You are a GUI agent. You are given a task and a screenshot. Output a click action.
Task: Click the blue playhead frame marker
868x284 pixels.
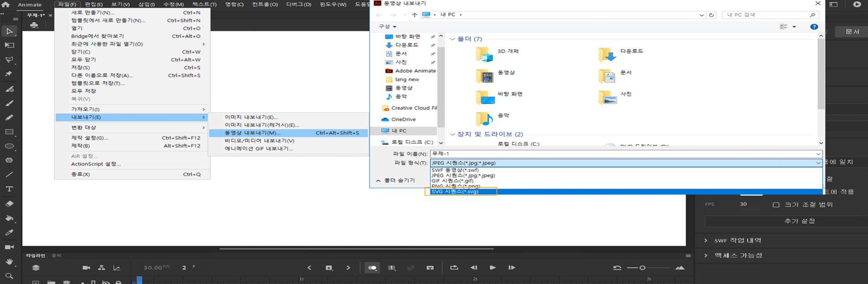point(139,280)
